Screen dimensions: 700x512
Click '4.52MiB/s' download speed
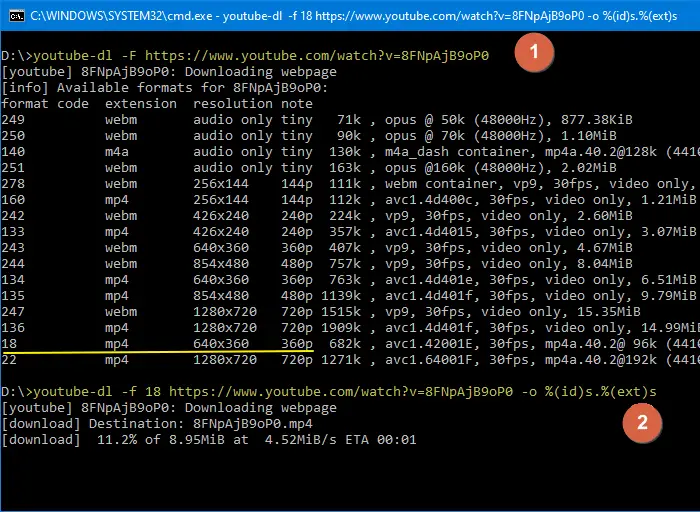tap(300, 440)
